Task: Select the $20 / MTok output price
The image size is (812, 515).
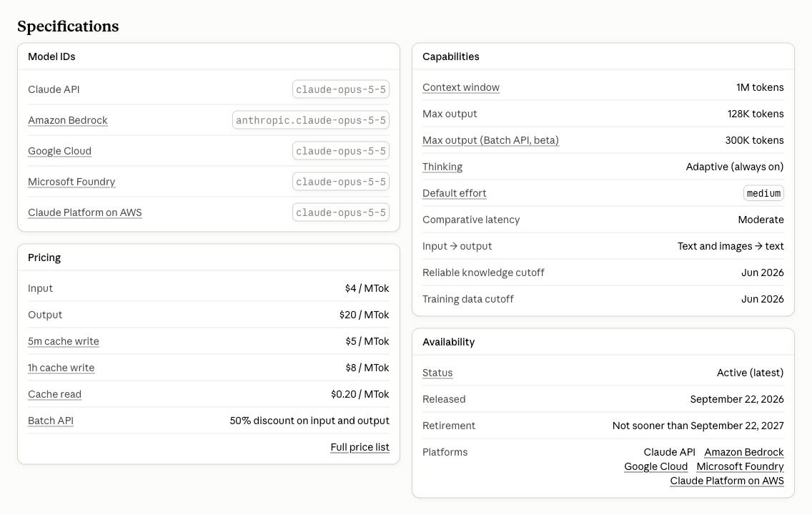Action: pyautogui.click(x=364, y=315)
